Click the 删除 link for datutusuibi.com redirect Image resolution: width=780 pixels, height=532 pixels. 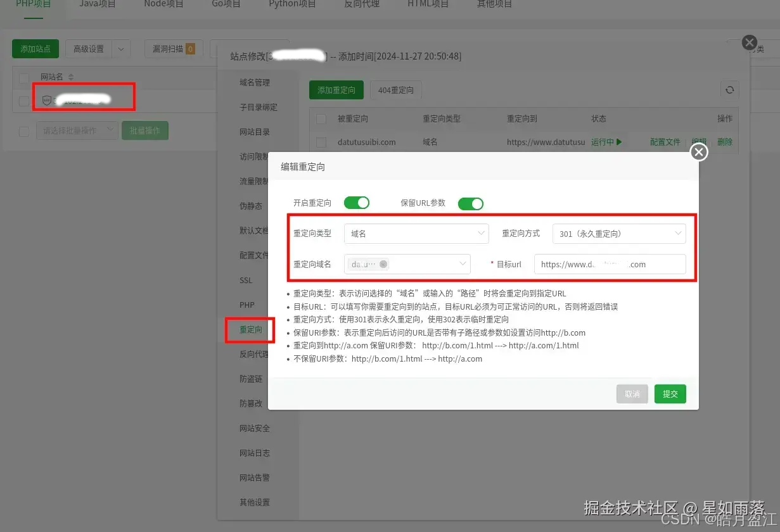725,142
